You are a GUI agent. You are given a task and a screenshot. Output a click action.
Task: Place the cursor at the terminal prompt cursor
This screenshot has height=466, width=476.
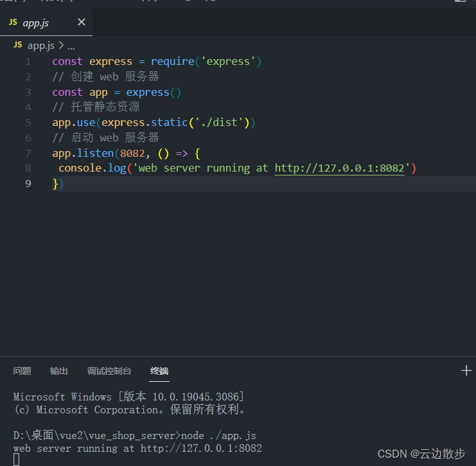[x=16, y=460]
